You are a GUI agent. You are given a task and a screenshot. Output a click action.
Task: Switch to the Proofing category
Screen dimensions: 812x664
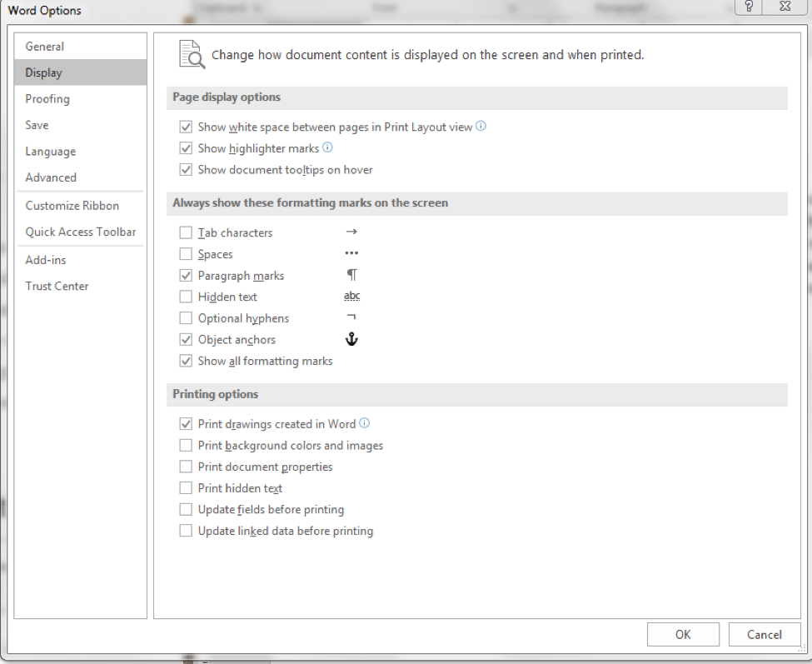(x=47, y=98)
